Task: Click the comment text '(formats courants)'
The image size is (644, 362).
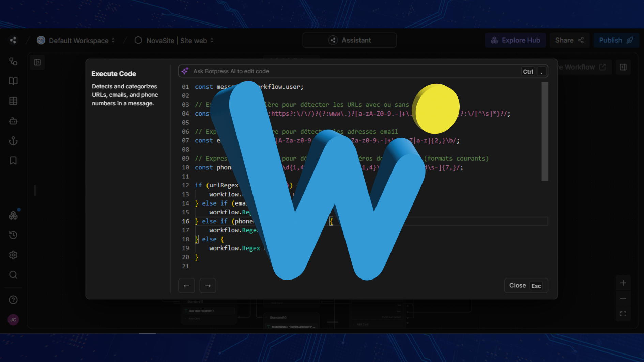Action: tap(456, 159)
